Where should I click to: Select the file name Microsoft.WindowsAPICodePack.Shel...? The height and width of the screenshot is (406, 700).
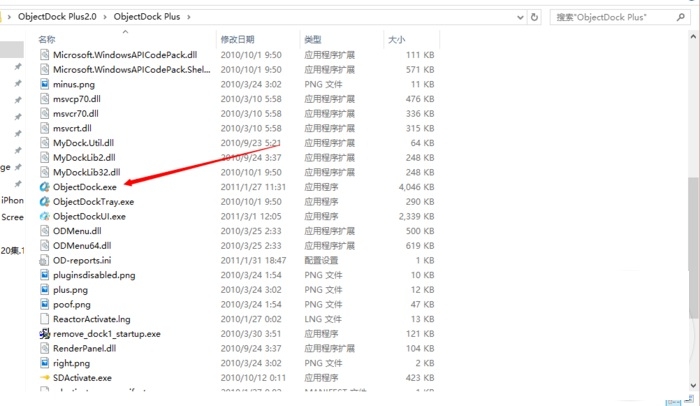(x=131, y=70)
